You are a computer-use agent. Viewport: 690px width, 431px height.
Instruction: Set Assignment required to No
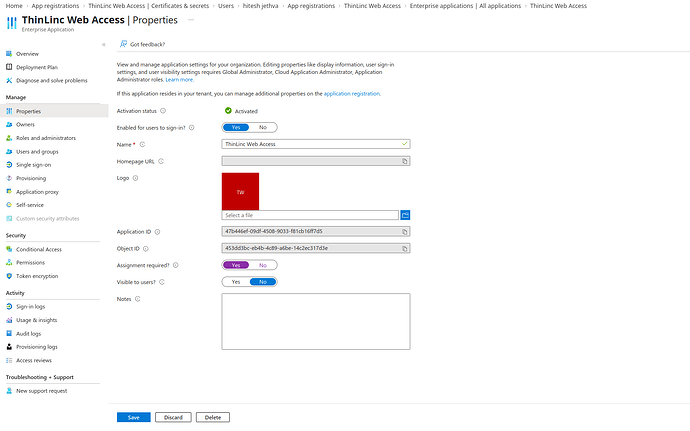263,265
